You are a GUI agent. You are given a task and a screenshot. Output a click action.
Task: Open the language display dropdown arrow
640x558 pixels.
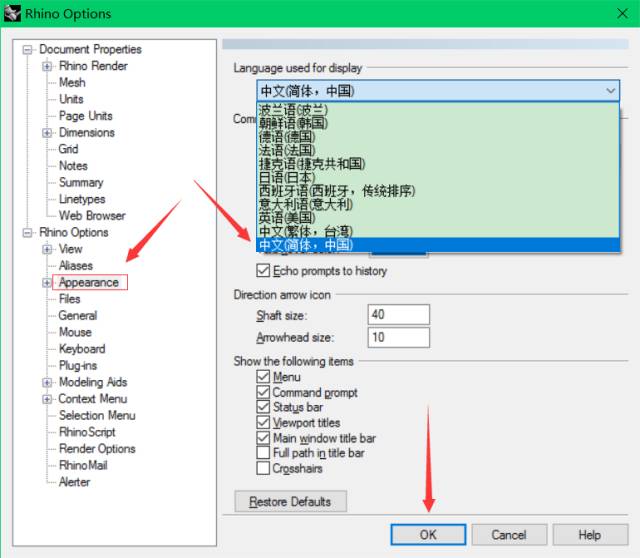611,91
